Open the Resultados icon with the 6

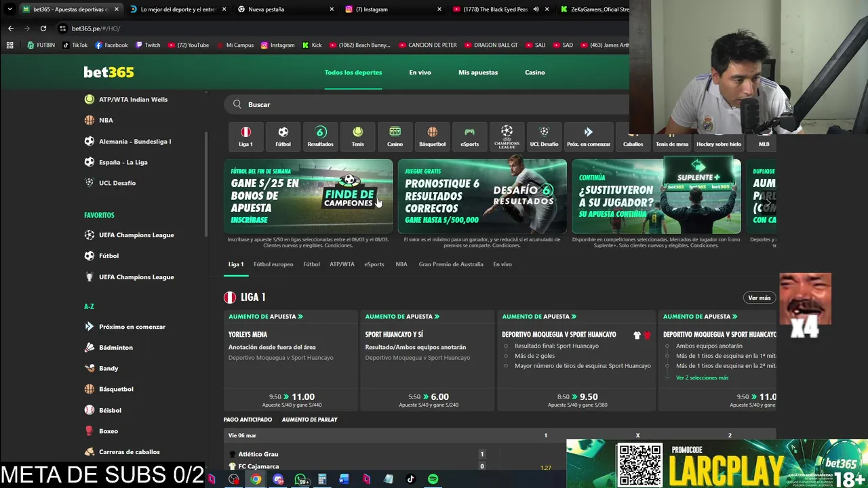point(320,136)
